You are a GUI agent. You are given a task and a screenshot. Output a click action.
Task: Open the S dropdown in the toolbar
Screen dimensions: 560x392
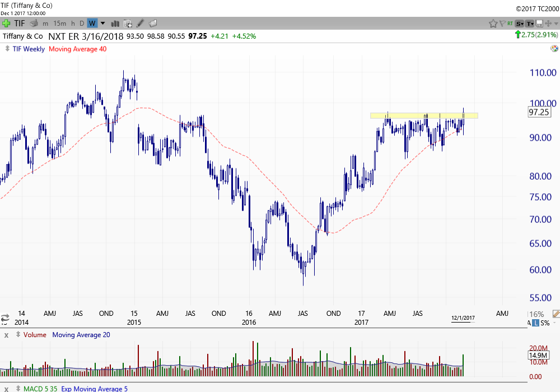tap(520, 23)
